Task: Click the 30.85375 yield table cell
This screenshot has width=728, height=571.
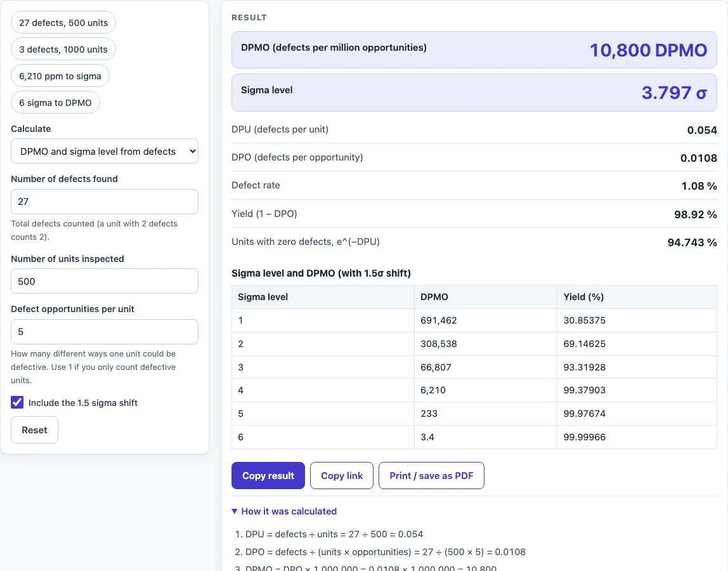Action: click(x=637, y=320)
